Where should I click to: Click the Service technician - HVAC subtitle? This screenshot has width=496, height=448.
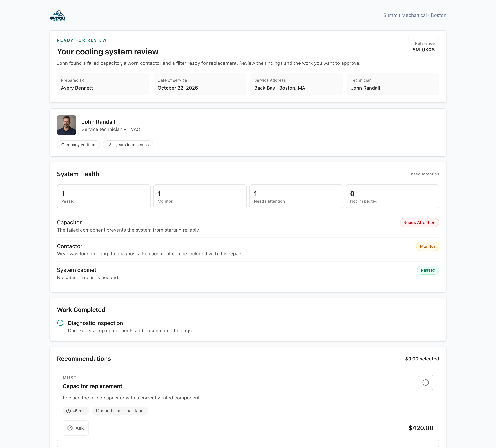(111, 129)
